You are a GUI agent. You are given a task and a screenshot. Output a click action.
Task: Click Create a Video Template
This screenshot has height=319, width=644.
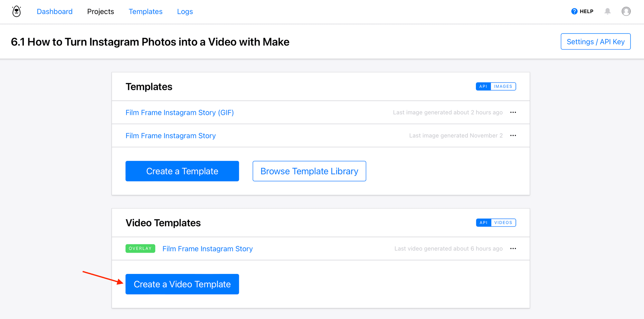[182, 284]
